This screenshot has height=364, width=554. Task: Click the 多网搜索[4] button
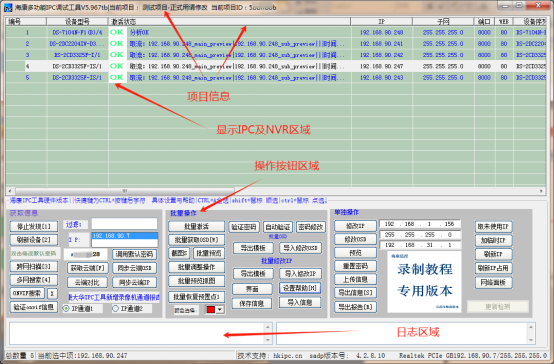(34, 280)
